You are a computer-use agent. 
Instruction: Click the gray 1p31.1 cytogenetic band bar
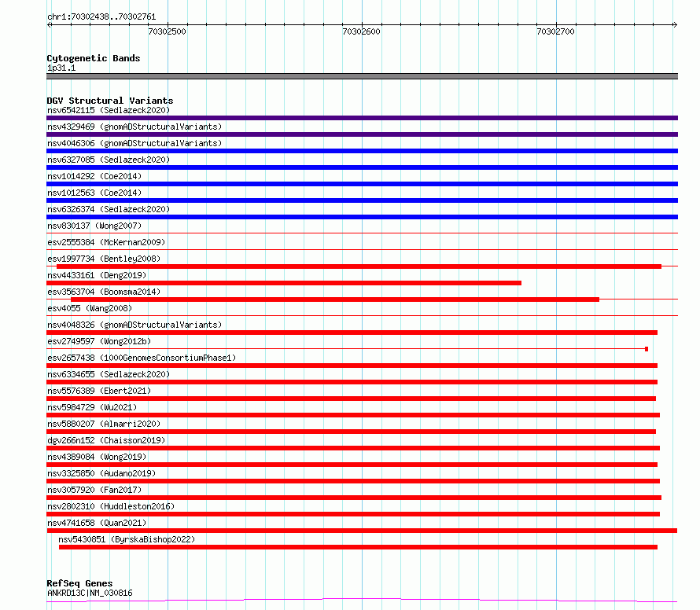(x=362, y=76)
